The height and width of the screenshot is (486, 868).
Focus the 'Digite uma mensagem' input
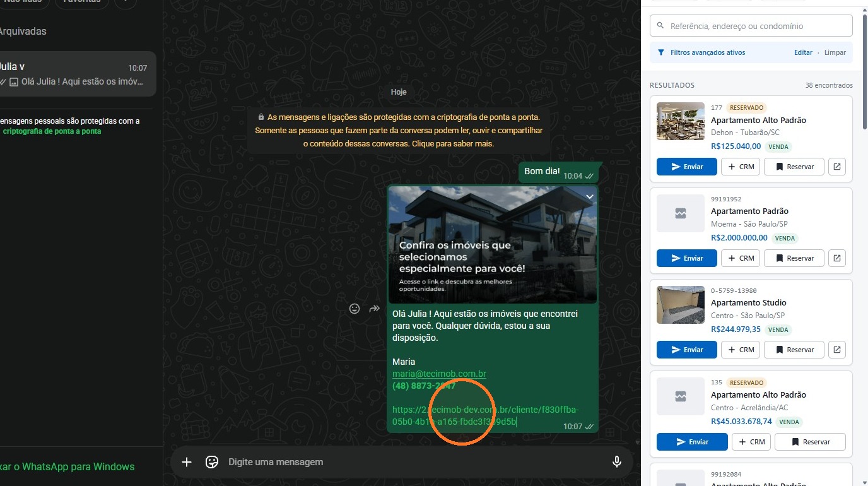[x=413, y=462]
